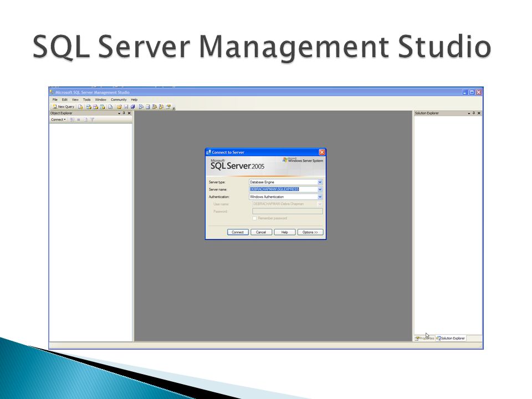Click the disabled User name dropdown
The image size is (532, 399).
tap(288, 204)
